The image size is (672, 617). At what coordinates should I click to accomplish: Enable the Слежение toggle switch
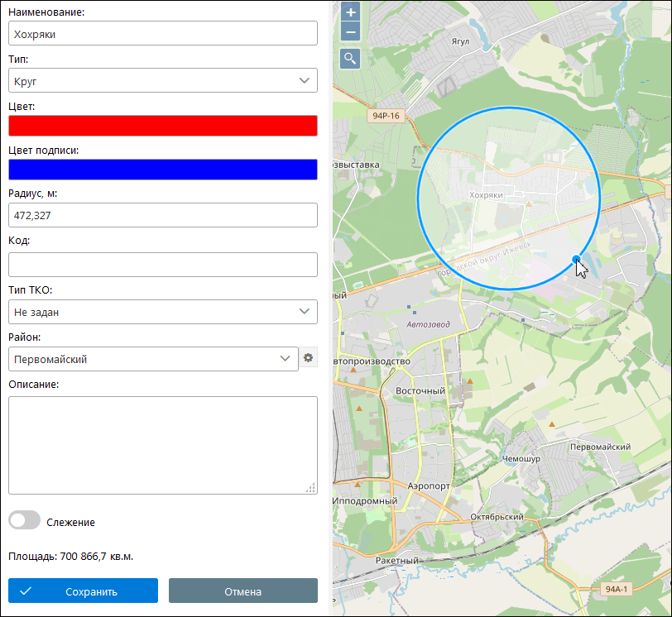[x=25, y=521]
